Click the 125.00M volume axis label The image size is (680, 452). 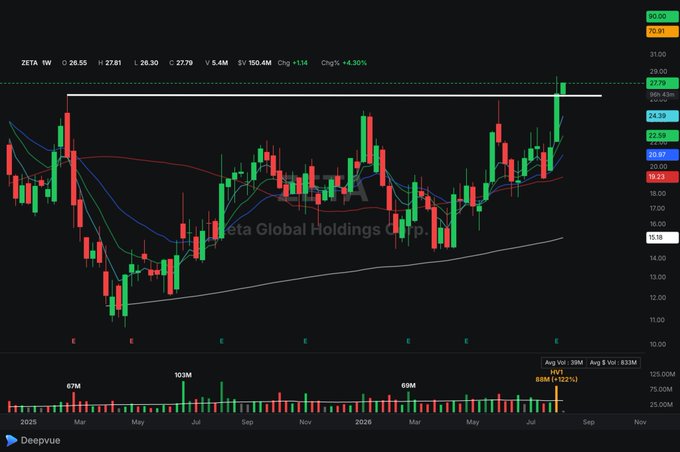pyautogui.click(x=662, y=374)
